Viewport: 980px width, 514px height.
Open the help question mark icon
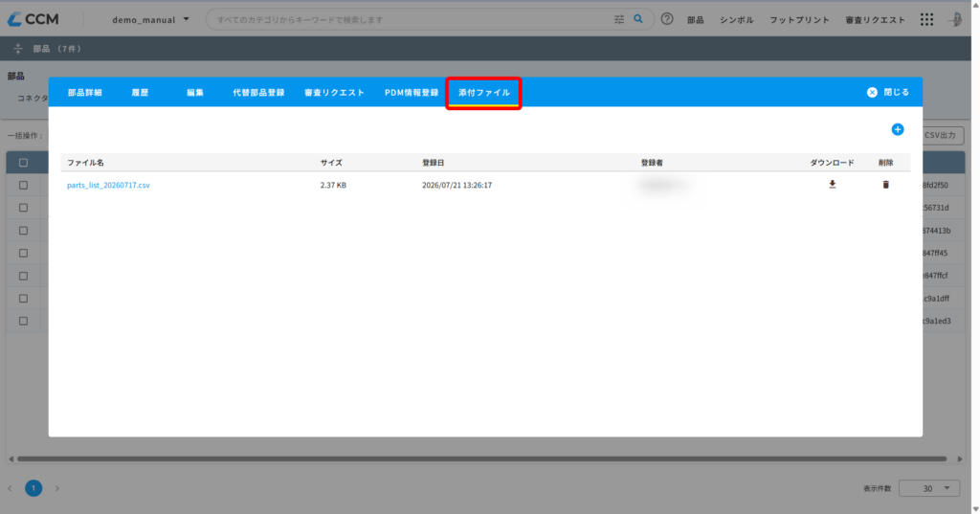[667, 19]
